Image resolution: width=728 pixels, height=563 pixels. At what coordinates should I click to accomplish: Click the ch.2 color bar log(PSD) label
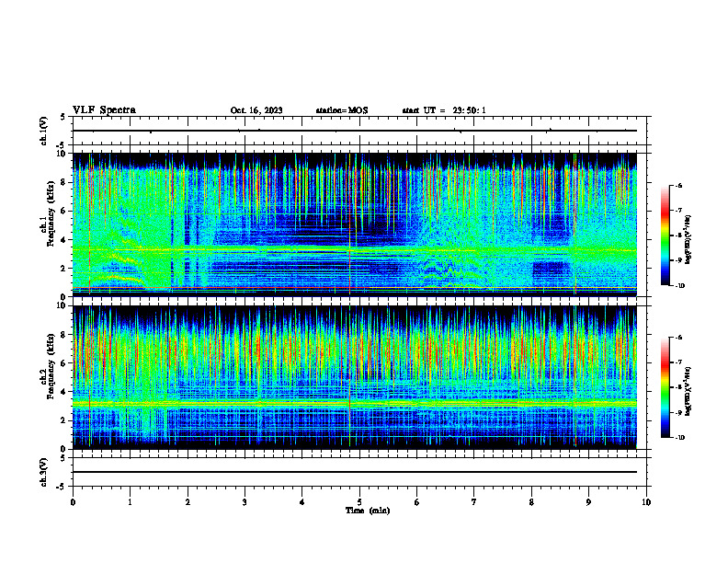pos(688,392)
